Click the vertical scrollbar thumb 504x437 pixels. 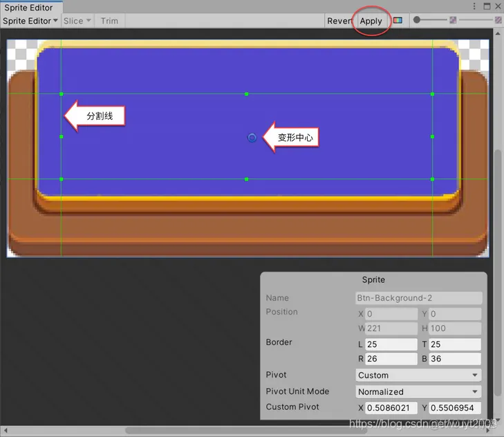click(x=498, y=273)
